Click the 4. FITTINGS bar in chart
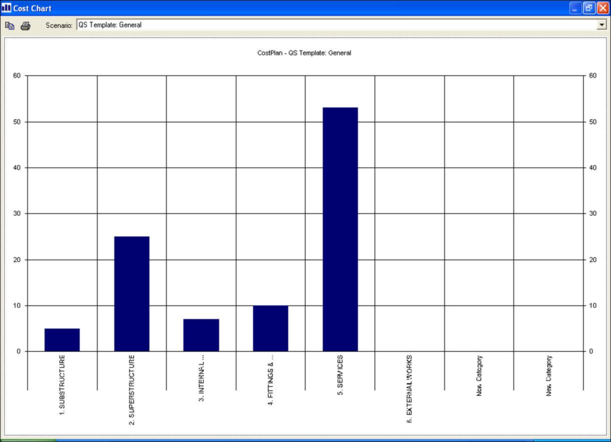611x442 pixels. point(270,328)
